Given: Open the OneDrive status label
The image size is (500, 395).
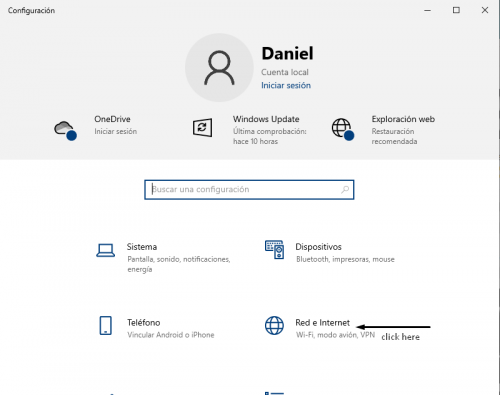Looking at the screenshot, I should 112,119.
